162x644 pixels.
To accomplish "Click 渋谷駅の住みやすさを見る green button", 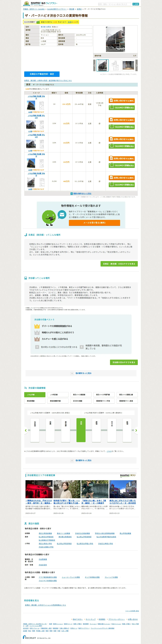I will click(124, 362).
